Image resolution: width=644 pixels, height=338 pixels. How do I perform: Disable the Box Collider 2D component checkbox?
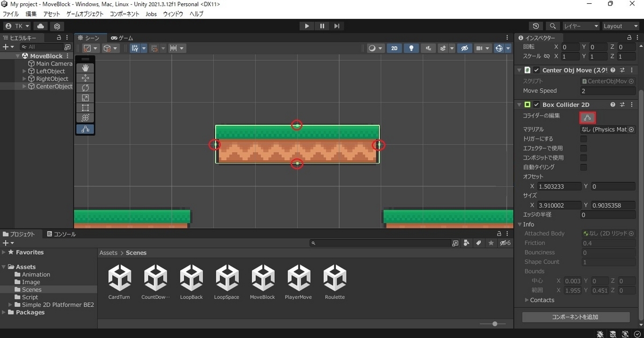pos(537,105)
